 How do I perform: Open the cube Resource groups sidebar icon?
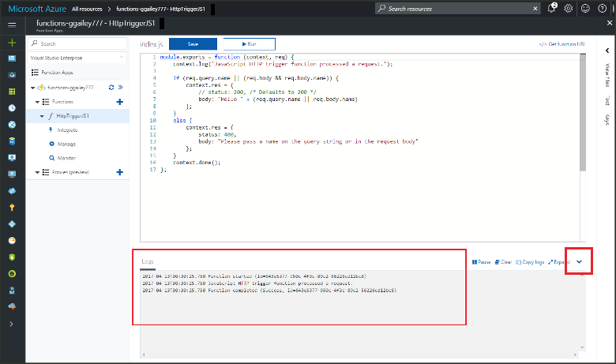click(x=12, y=75)
